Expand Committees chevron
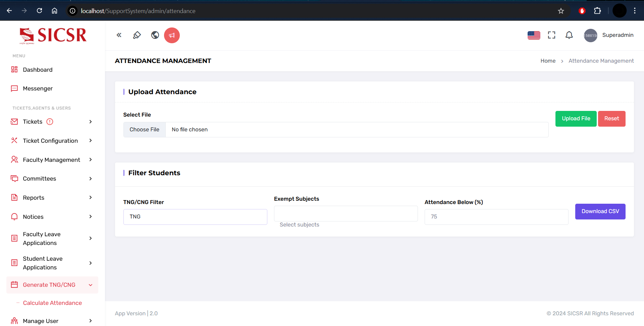Viewport: 644px width, 326px height. pyautogui.click(x=91, y=179)
